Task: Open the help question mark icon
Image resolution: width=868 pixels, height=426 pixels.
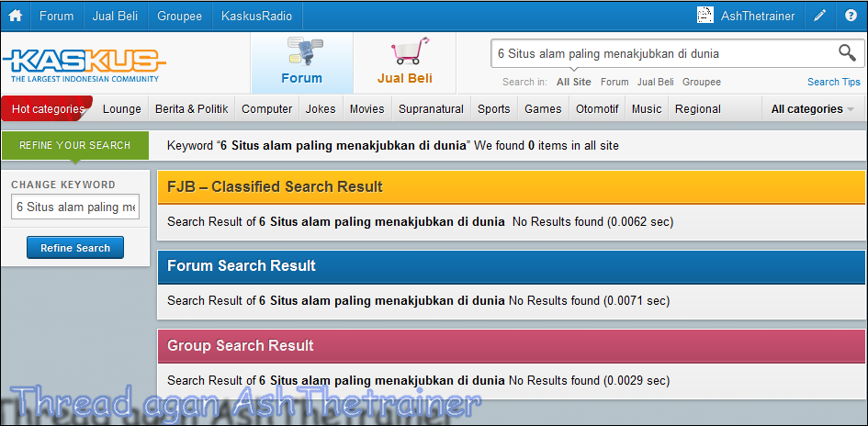Action: point(851,16)
